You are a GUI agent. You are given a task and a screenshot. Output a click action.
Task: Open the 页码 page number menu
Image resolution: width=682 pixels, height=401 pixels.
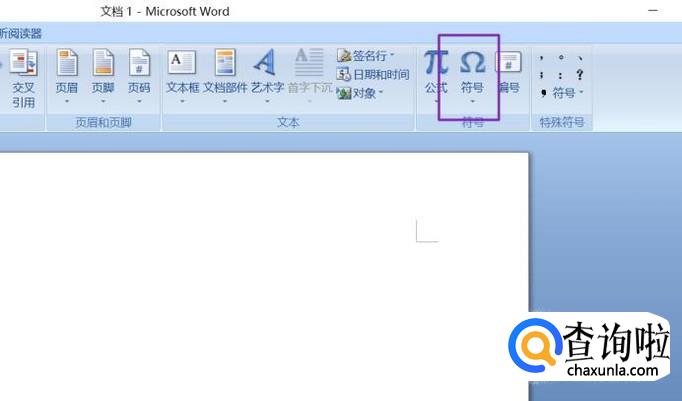pyautogui.click(x=139, y=77)
